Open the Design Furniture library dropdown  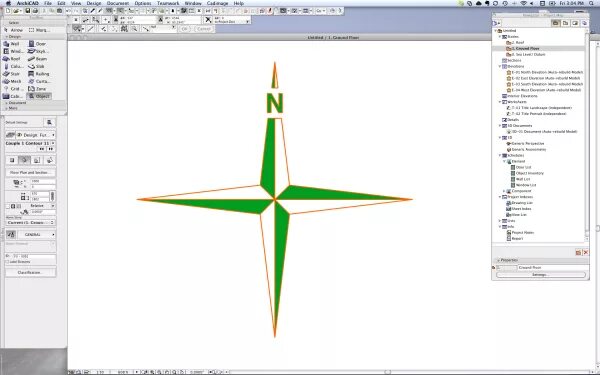(36, 135)
